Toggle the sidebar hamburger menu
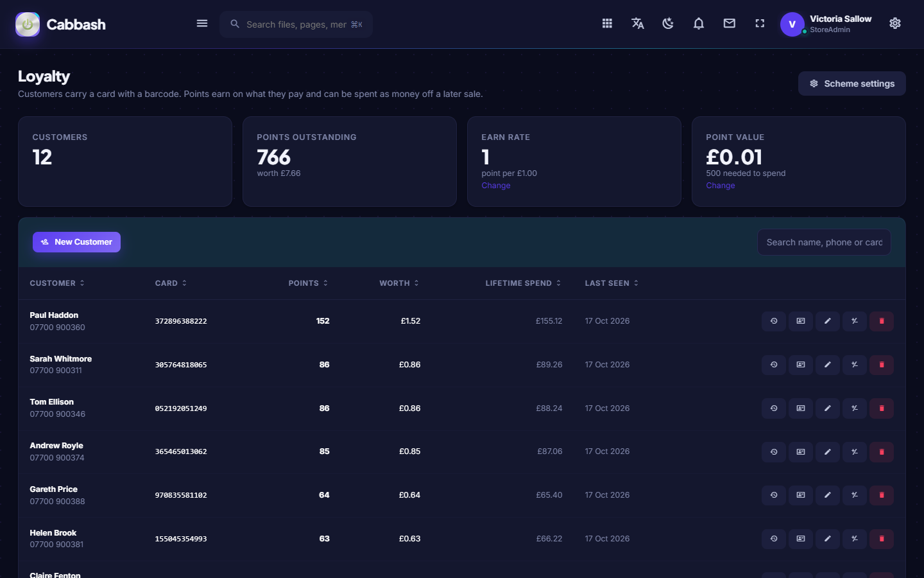 [202, 24]
